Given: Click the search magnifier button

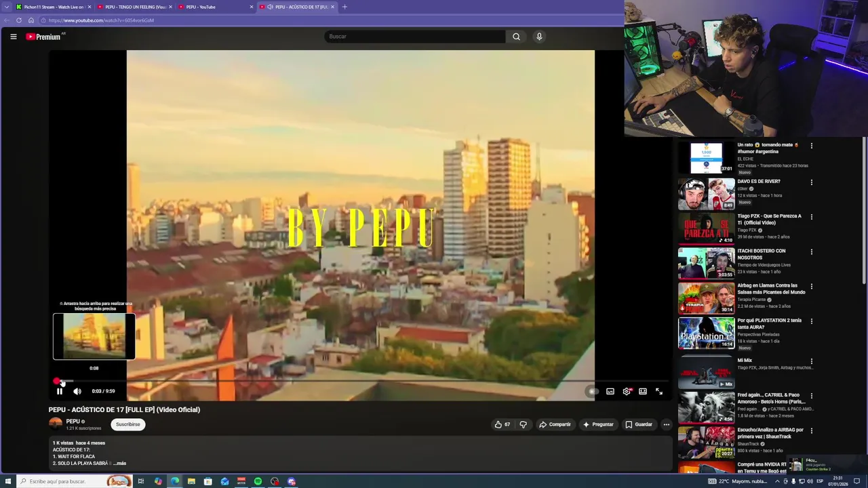Looking at the screenshot, I should [516, 37].
